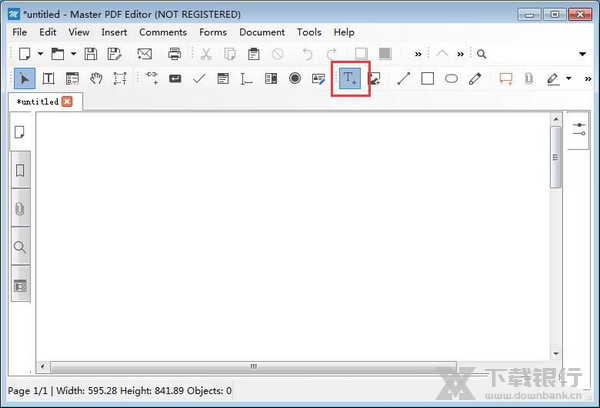Open the Help menu
This screenshot has height=408, width=600.
[344, 32]
